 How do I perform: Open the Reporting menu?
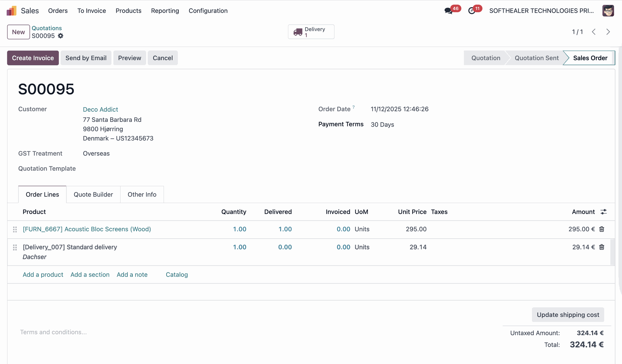click(165, 11)
